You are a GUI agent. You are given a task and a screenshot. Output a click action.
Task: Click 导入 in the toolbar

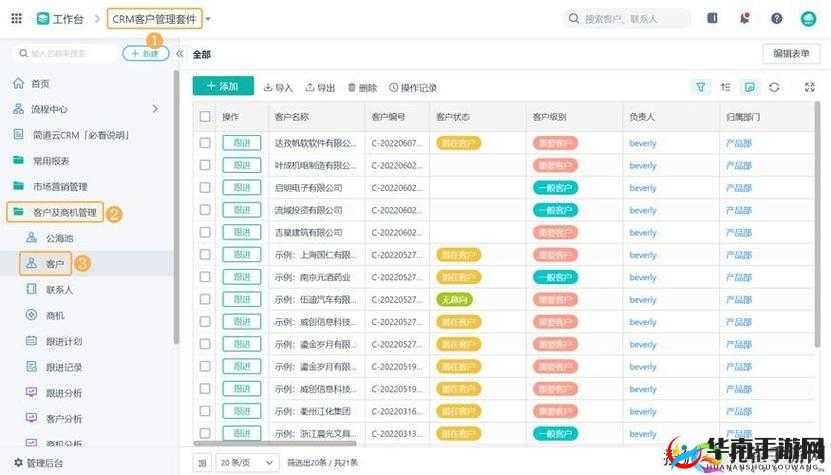[278, 87]
